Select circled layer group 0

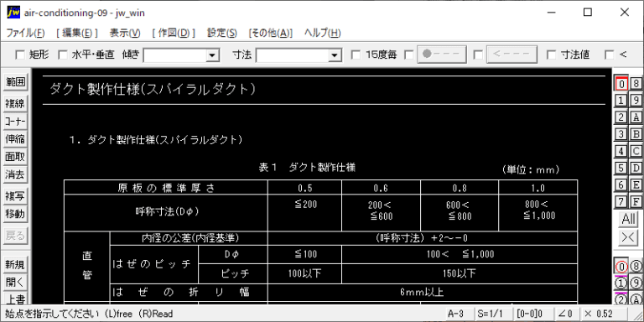pos(621,267)
